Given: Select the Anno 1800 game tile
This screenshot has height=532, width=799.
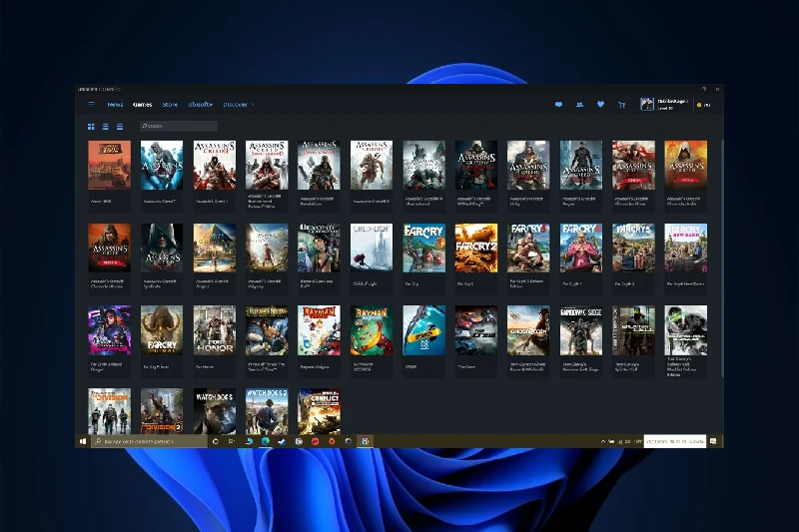Looking at the screenshot, I should click(x=109, y=165).
